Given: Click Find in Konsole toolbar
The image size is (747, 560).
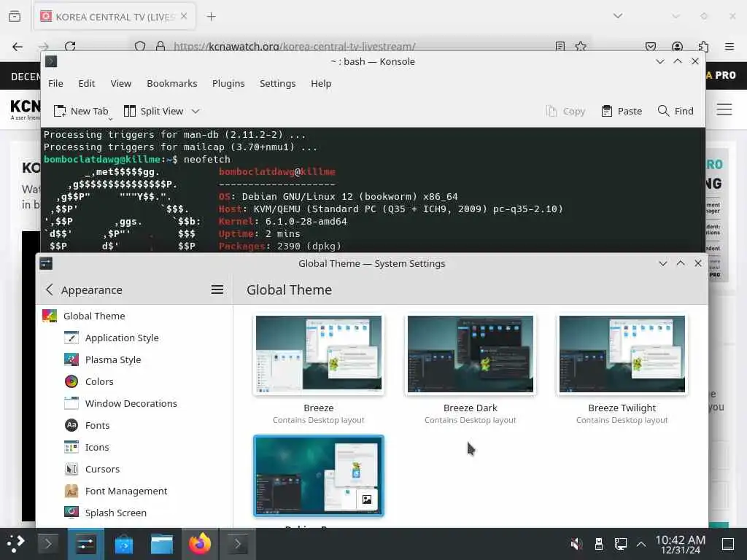Looking at the screenshot, I should (x=676, y=111).
